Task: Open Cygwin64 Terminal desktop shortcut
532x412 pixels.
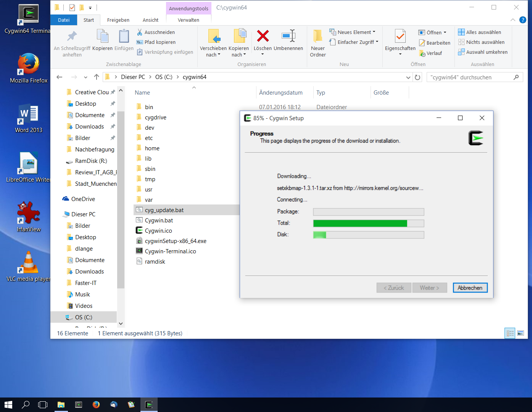Action: pos(27,19)
